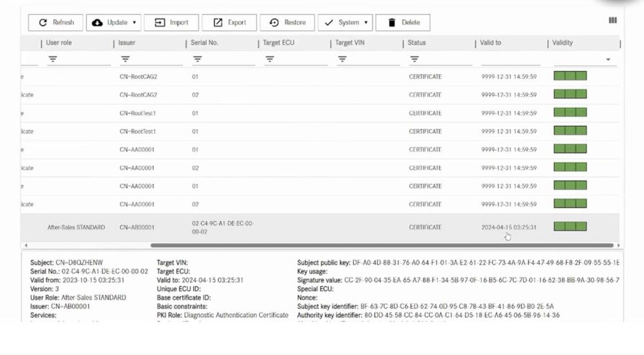Select CN=RootCAG2 row with serial 02
Image resolution: width=644 pixels, height=355 pixels.
pyautogui.click(x=320, y=95)
